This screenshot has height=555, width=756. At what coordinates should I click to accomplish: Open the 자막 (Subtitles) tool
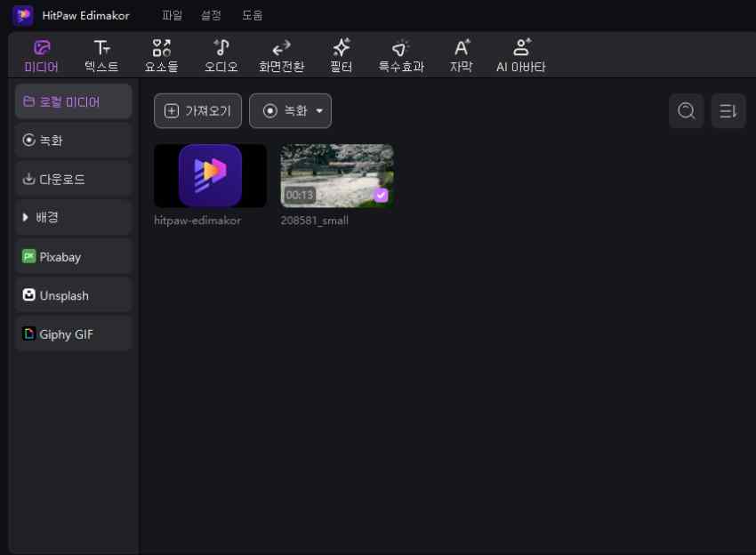[x=461, y=55]
